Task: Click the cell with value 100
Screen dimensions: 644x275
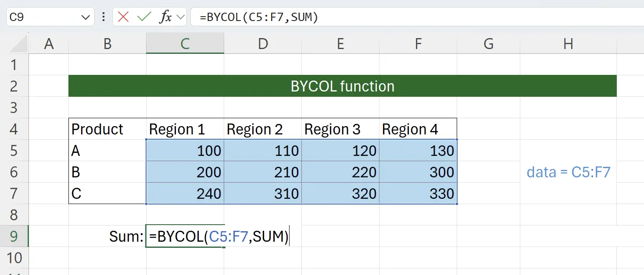Action: [185, 151]
